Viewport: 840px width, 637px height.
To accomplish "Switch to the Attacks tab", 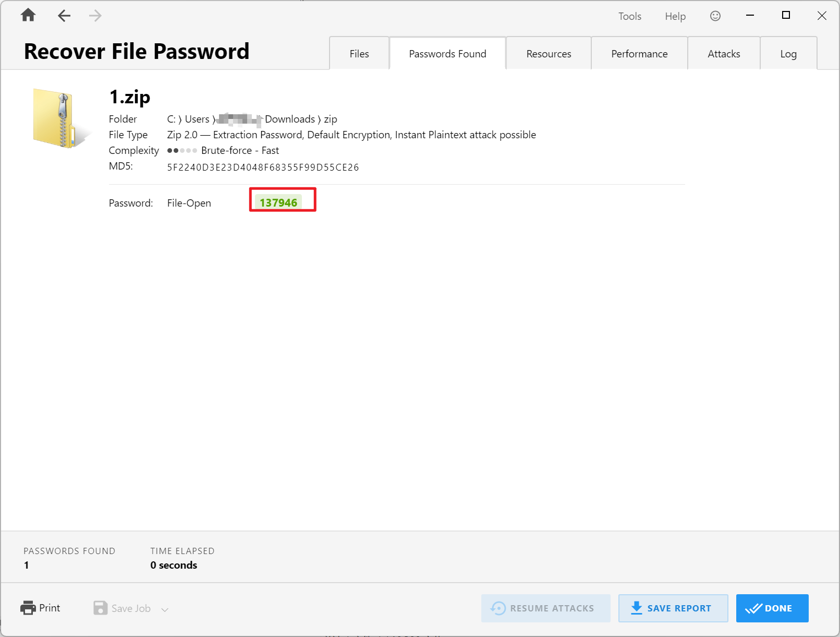I will (724, 54).
